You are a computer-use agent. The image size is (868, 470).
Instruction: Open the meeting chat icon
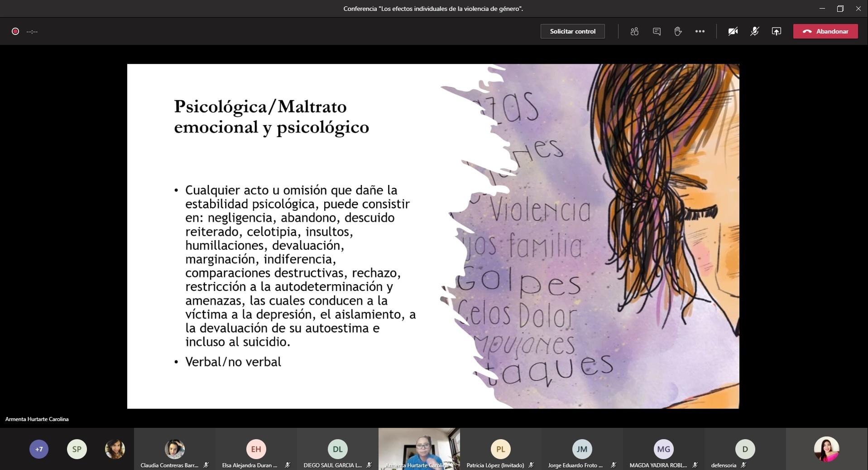click(x=657, y=31)
